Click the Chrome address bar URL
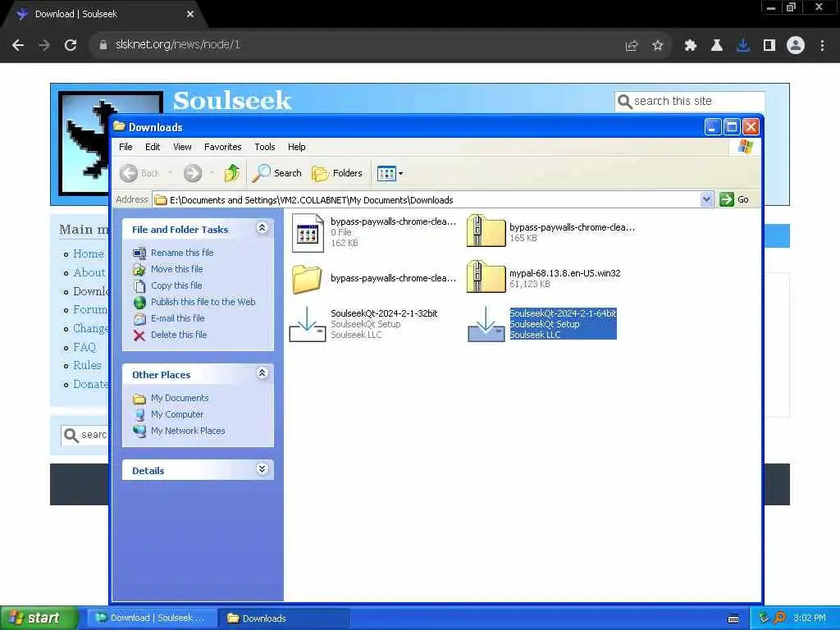The width and height of the screenshot is (840, 630). point(178,44)
